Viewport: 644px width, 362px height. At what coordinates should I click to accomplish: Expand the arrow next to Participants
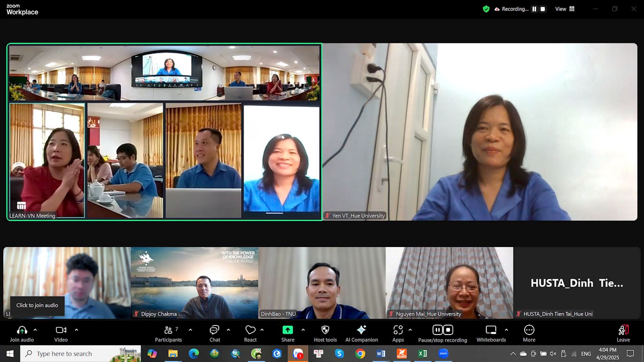click(190, 330)
